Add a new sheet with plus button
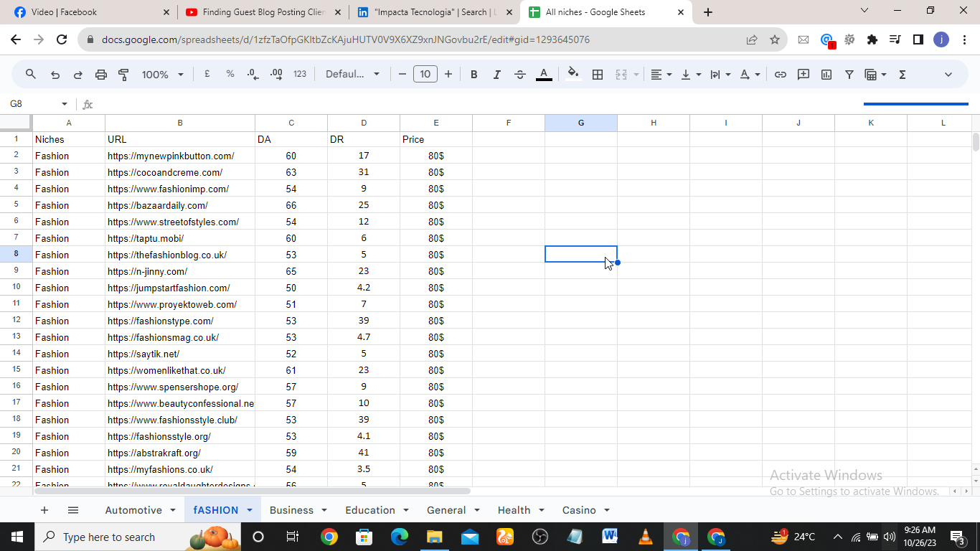The image size is (980, 551). pos(44,510)
